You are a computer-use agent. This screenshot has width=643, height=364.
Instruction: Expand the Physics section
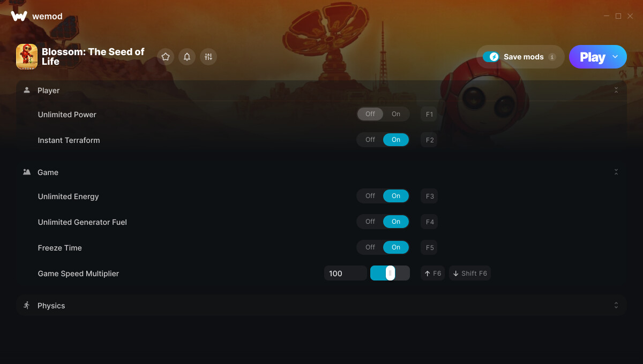[616, 305]
